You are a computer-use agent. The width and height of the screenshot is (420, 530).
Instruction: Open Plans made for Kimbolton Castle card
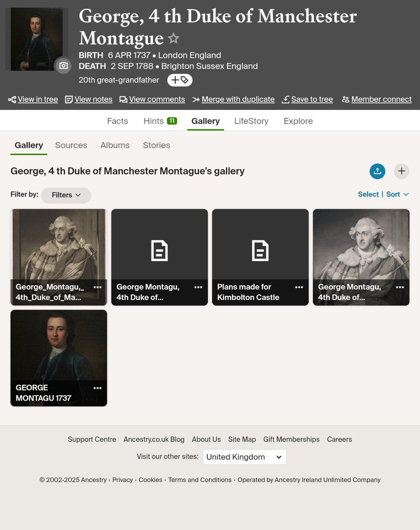[x=260, y=257]
